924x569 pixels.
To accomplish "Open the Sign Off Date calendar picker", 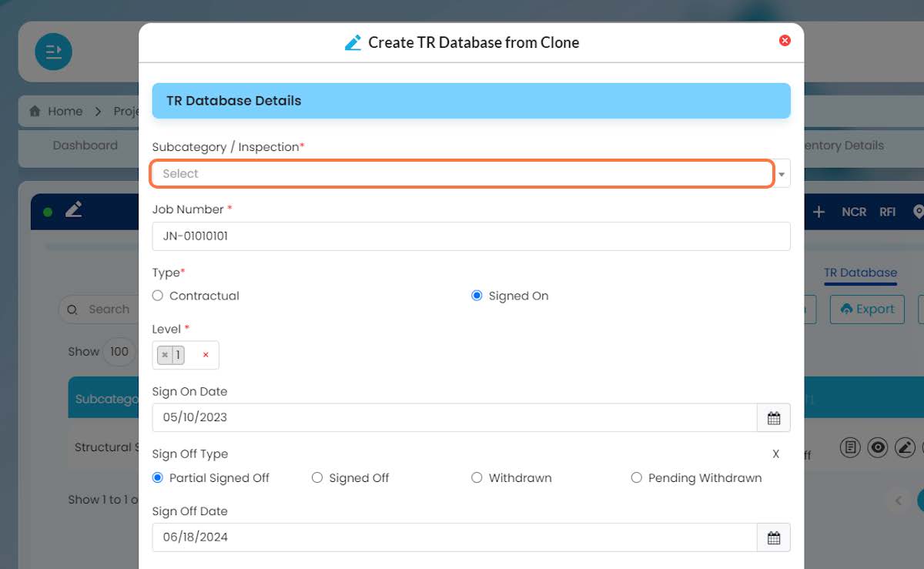I will [774, 537].
